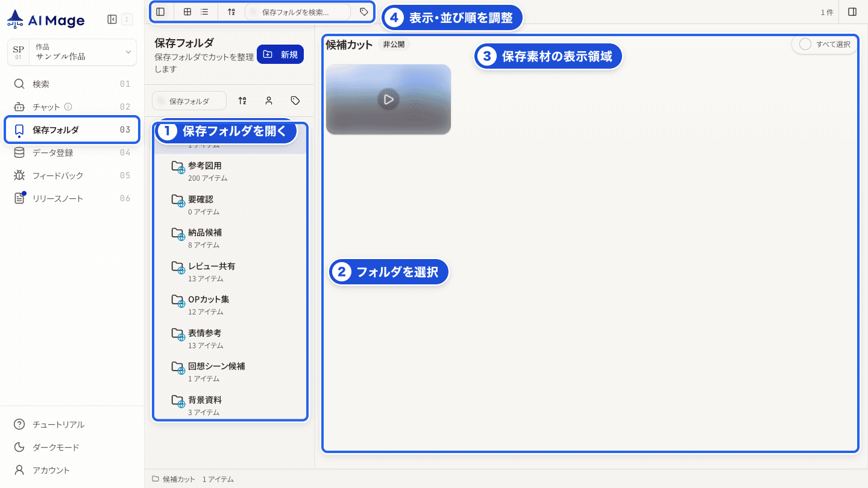Click the AI Mage logo
Viewport: 868px width, 488px height.
pos(46,20)
